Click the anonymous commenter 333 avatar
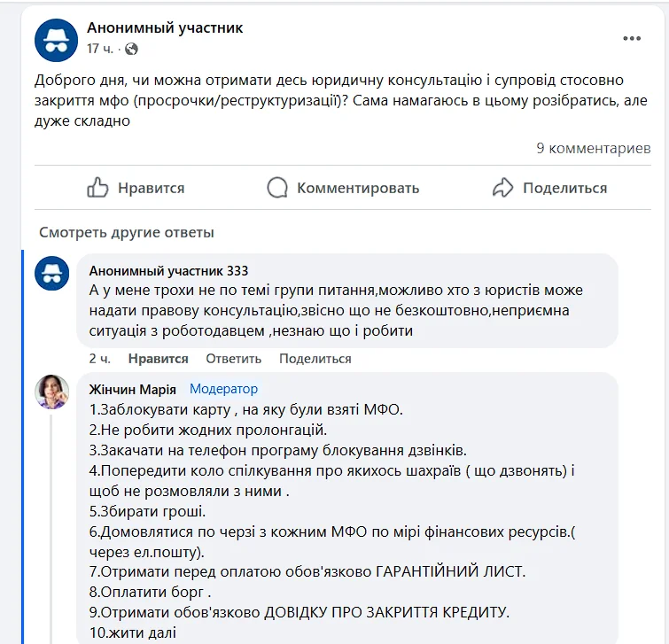Viewport: 669px width, 644px height. point(52,272)
